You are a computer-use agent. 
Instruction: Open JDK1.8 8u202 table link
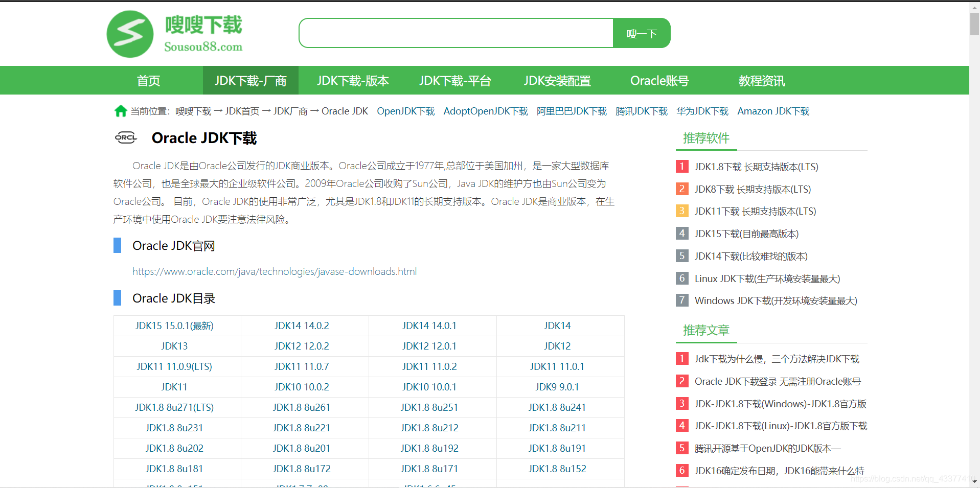click(174, 448)
